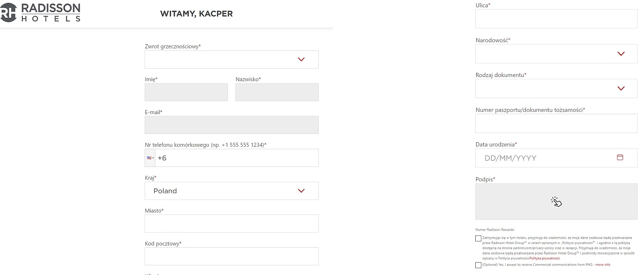644x275 pixels.
Task: Focus the passport/ID number field
Action: (x=556, y=123)
